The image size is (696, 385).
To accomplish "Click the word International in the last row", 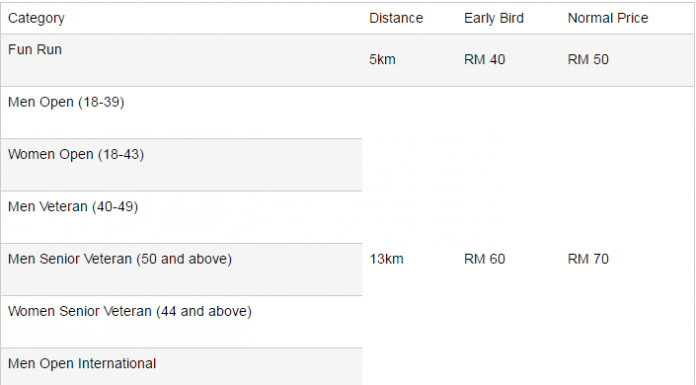I will [x=116, y=364].
